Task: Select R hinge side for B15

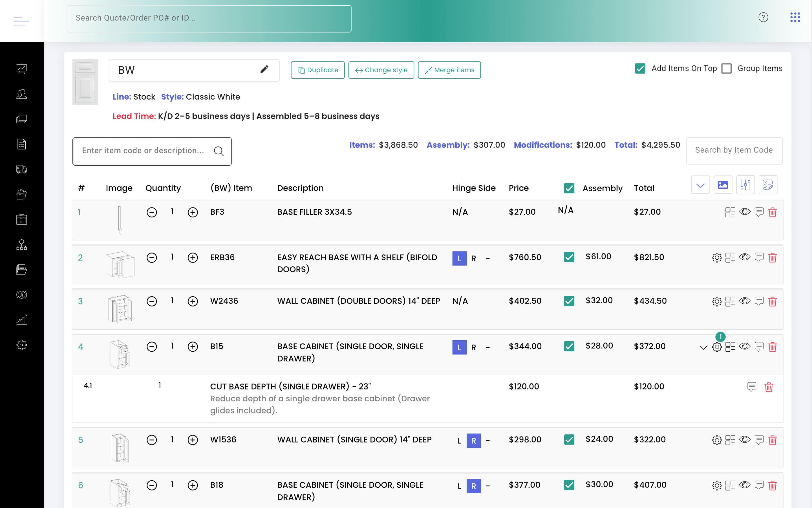Action: [473, 347]
